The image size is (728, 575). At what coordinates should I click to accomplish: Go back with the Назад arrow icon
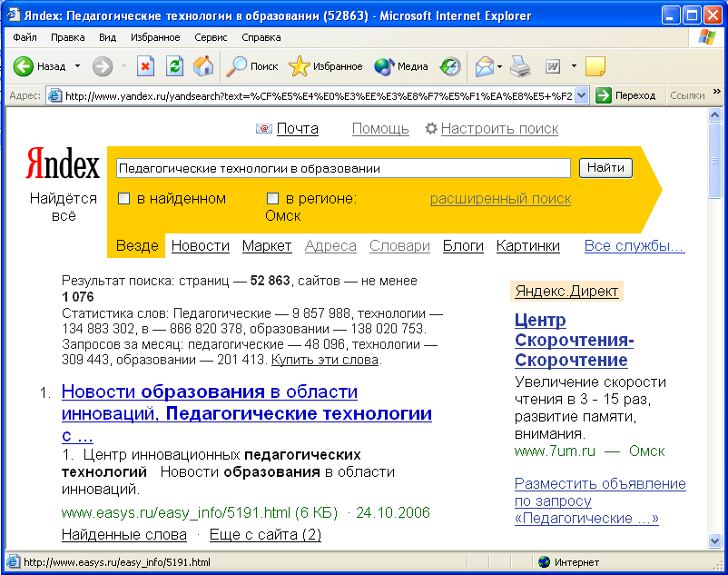point(24,66)
